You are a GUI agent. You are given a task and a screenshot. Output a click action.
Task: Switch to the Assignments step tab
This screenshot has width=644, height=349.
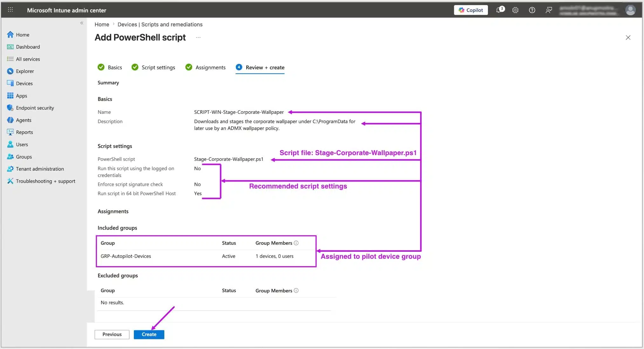tap(205, 67)
